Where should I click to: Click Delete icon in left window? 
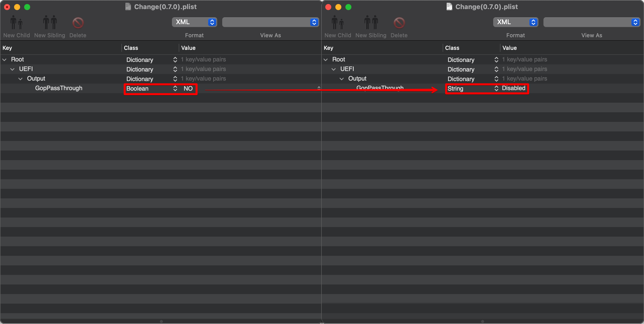(78, 23)
